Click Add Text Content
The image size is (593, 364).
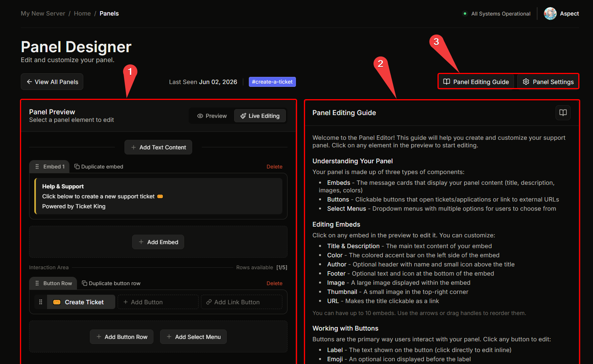coord(158,147)
